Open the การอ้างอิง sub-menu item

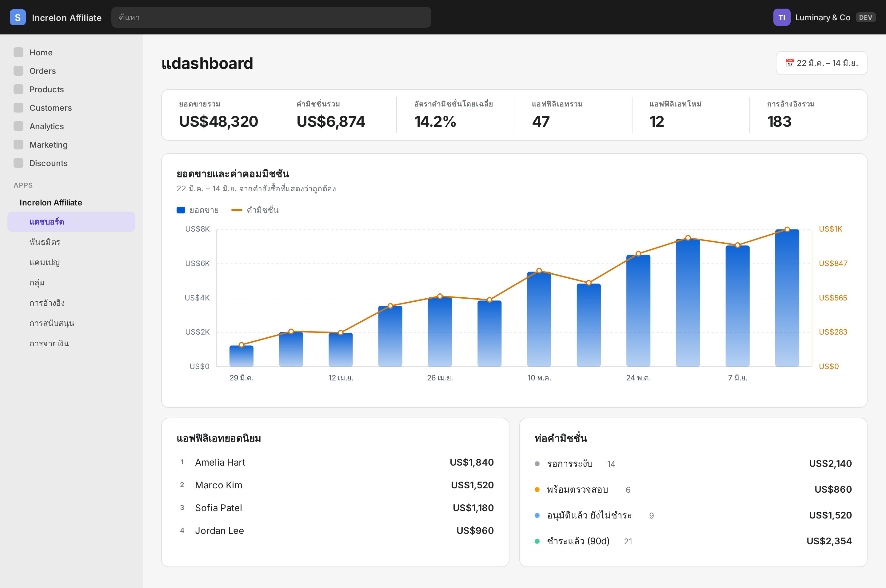71,303
